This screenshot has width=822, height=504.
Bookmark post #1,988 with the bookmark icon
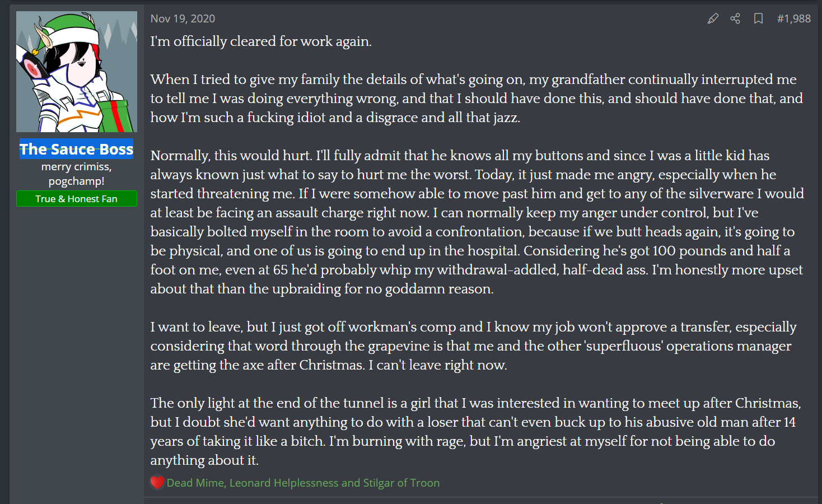coord(758,18)
